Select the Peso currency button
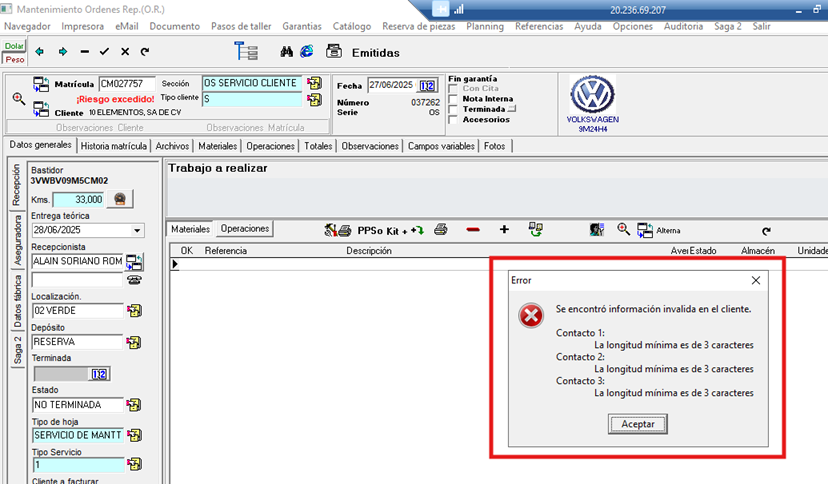Viewport: 828px width, 484px height. tap(14, 59)
